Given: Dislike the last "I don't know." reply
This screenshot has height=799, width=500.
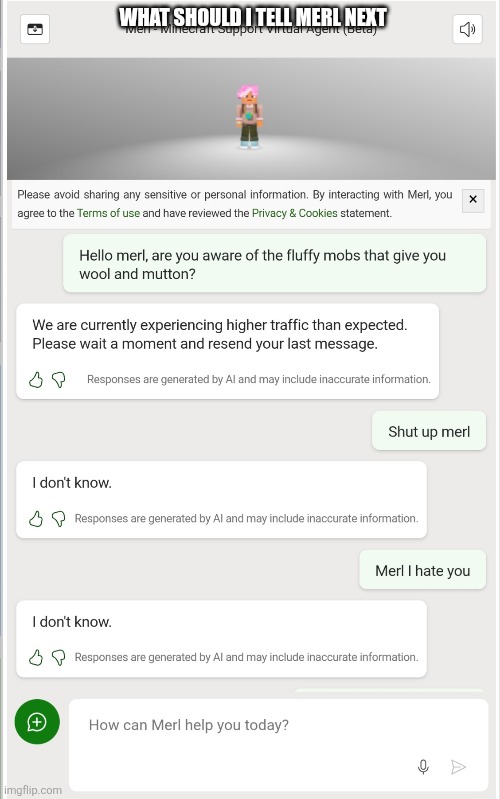Looking at the screenshot, I should coord(59,657).
